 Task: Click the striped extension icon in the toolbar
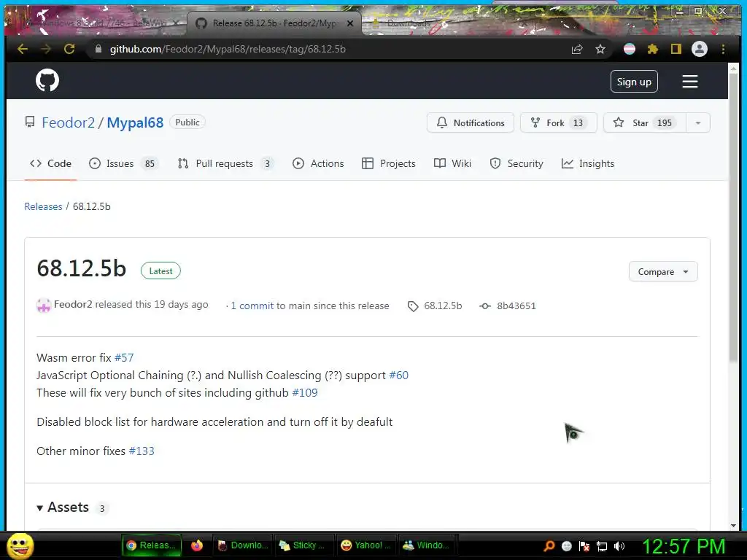(x=630, y=49)
